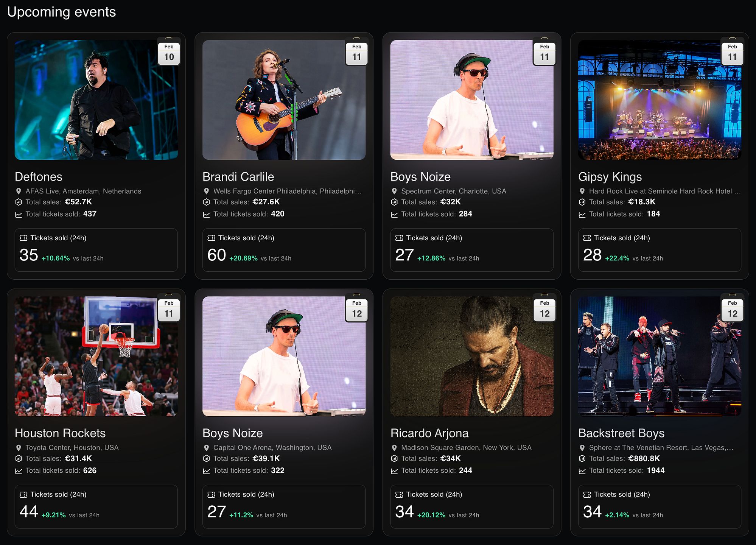Click the chart icon on Ricardo Arjona card

(x=394, y=471)
